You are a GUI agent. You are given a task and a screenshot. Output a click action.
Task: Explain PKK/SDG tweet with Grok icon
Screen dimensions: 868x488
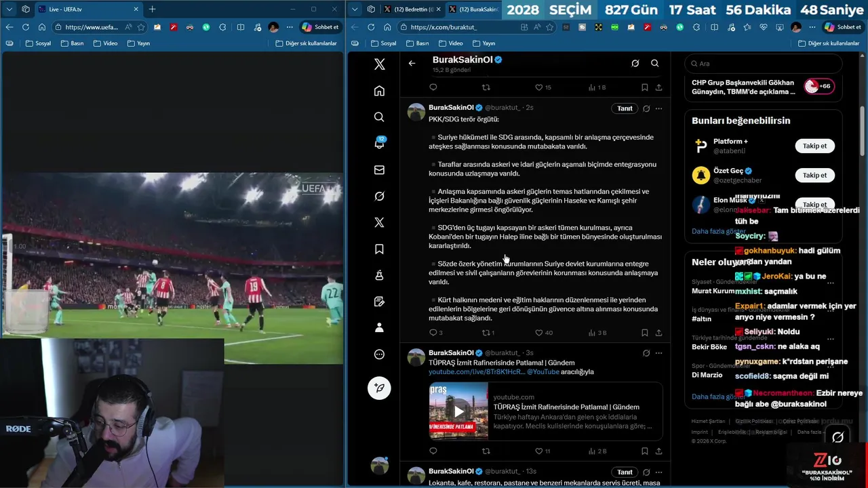tap(646, 108)
